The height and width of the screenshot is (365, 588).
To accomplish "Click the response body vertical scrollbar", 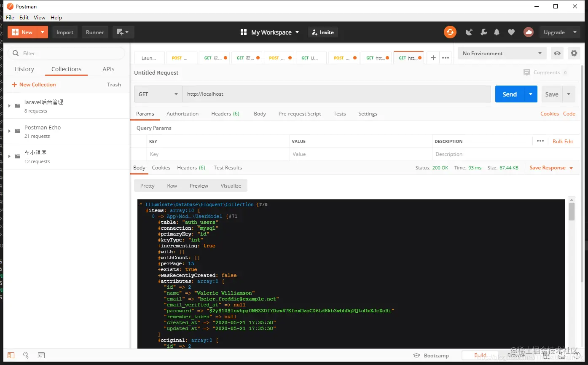I will tap(572, 212).
